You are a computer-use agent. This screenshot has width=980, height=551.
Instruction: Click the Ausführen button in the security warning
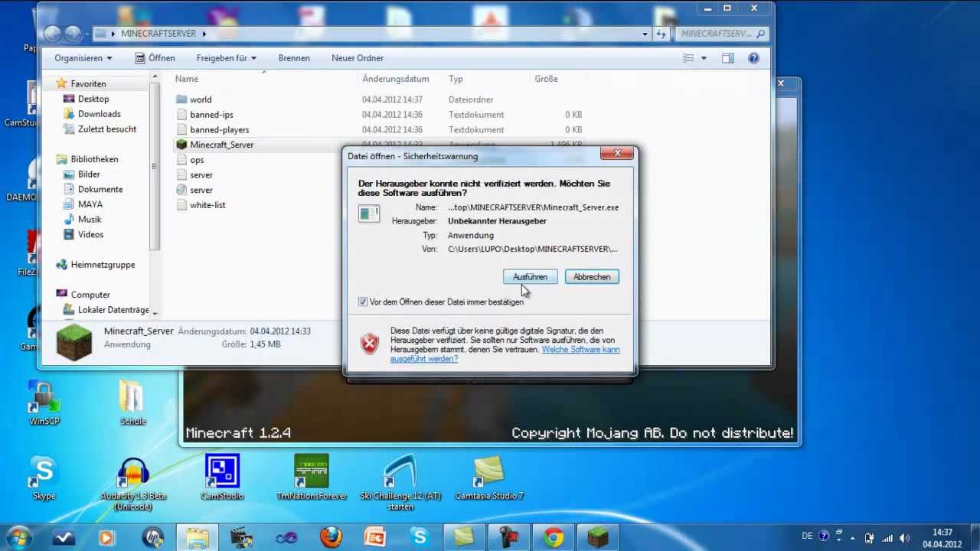click(x=530, y=277)
